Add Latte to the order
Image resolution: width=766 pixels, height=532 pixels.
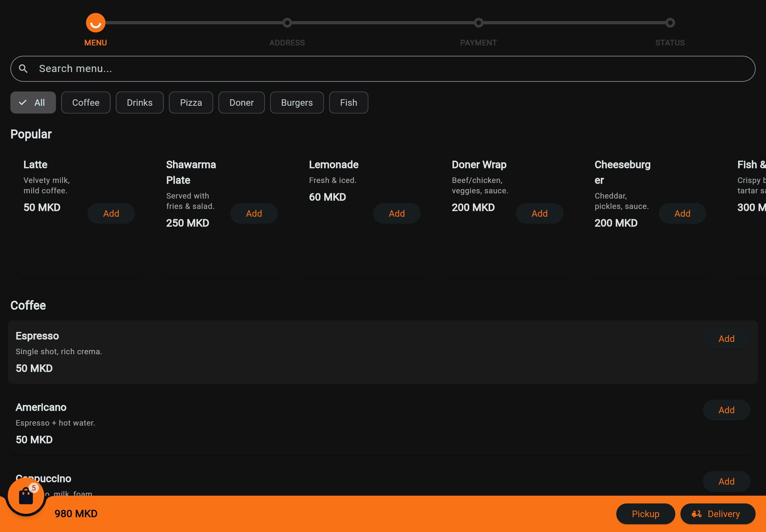[x=111, y=213]
